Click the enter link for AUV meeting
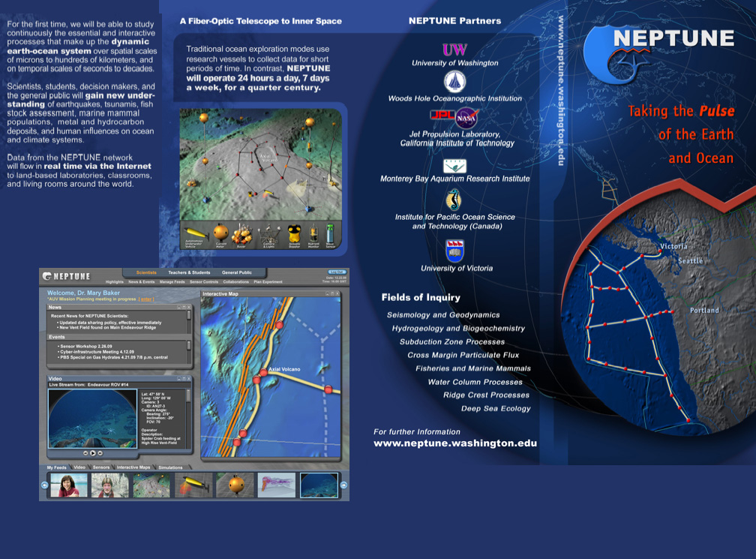This screenshot has width=756, height=559. tap(146, 299)
